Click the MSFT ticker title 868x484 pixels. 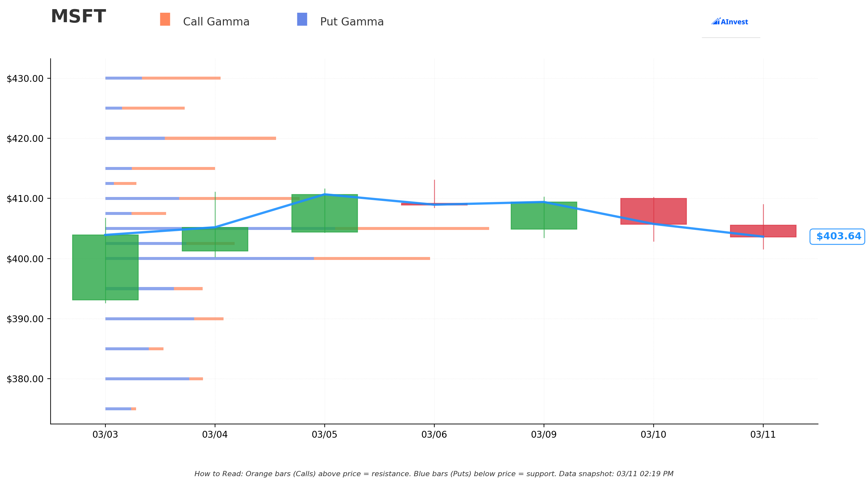pyautogui.click(x=79, y=17)
